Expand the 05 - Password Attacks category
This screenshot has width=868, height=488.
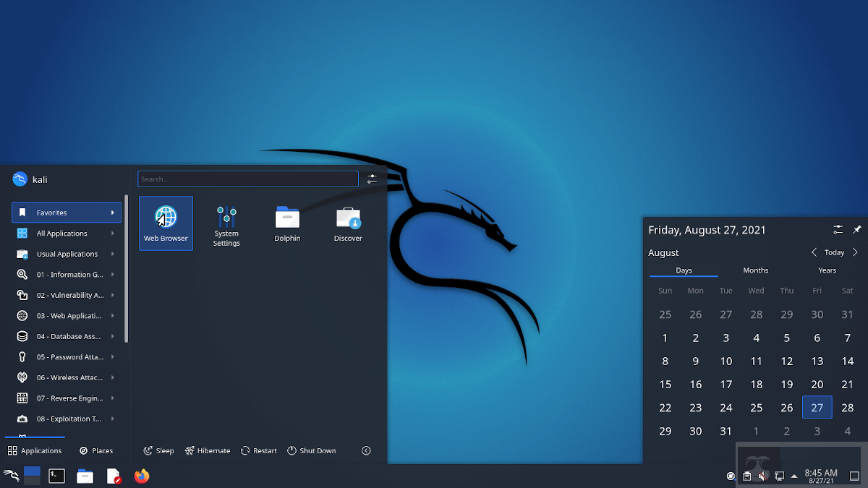(66, 356)
